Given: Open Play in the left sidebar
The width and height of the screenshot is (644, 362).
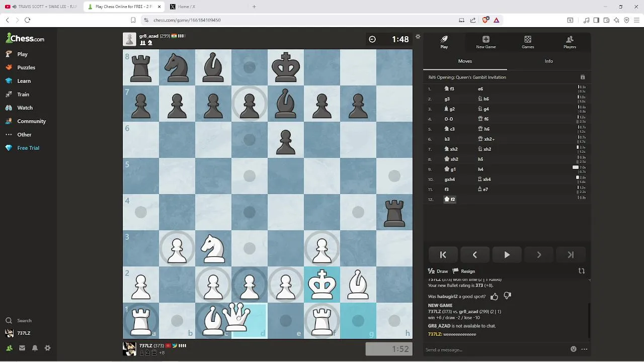Looking at the screenshot, I should [x=17, y=54].
